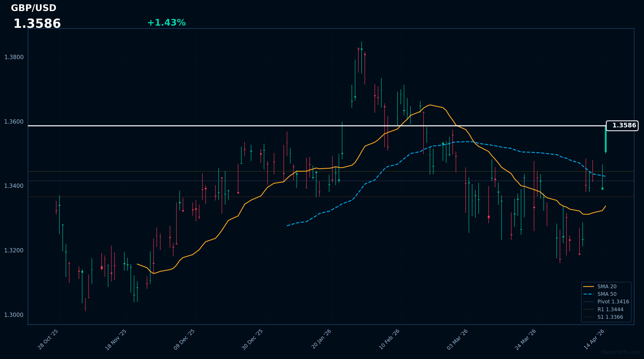The width and height of the screenshot is (644, 359).
Task: Click the 09 Dec '25 date label
Action: pos(184,340)
